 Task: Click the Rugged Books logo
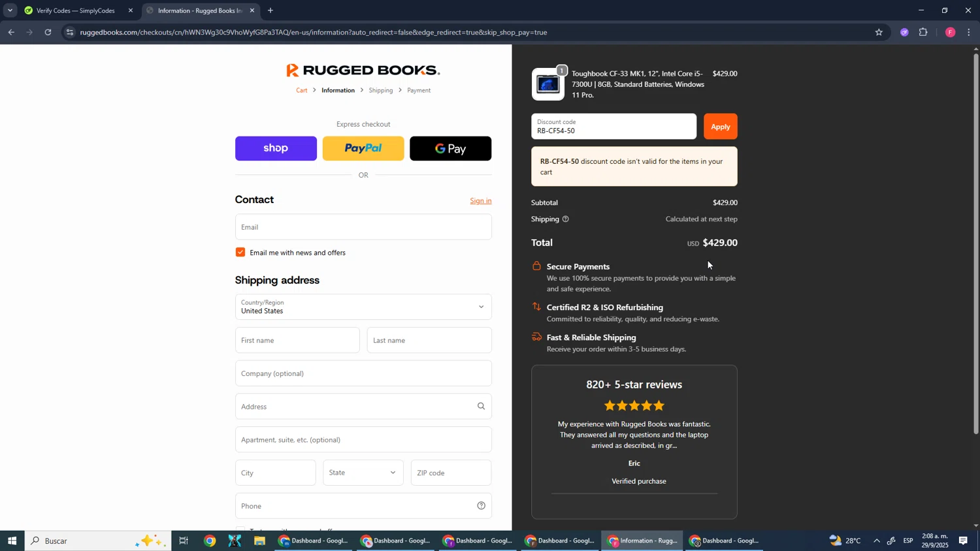(363, 70)
